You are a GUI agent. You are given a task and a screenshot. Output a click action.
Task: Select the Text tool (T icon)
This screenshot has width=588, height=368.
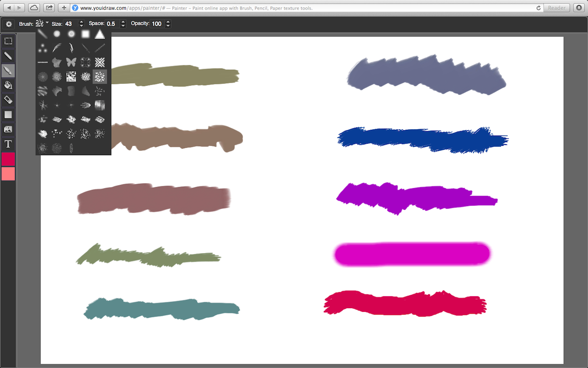[x=8, y=144]
